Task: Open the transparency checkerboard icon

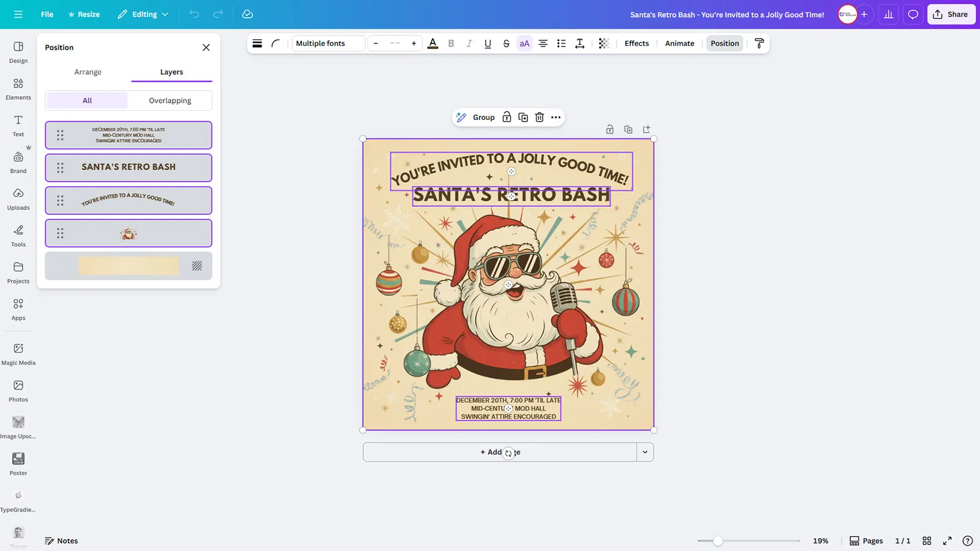Action: (x=603, y=43)
